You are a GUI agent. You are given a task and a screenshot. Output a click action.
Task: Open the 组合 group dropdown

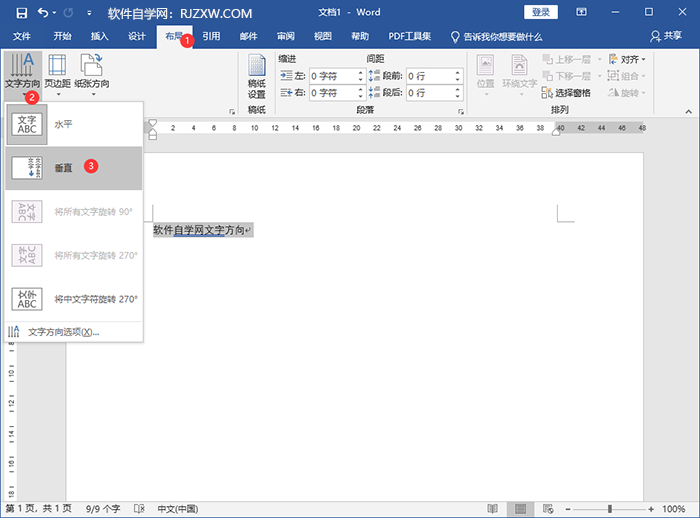pos(627,76)
